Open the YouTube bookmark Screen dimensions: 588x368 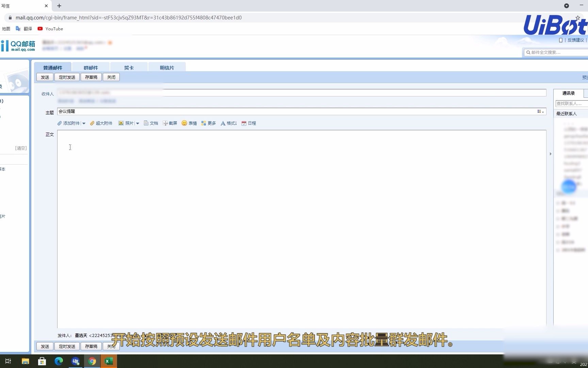point(50,29)
